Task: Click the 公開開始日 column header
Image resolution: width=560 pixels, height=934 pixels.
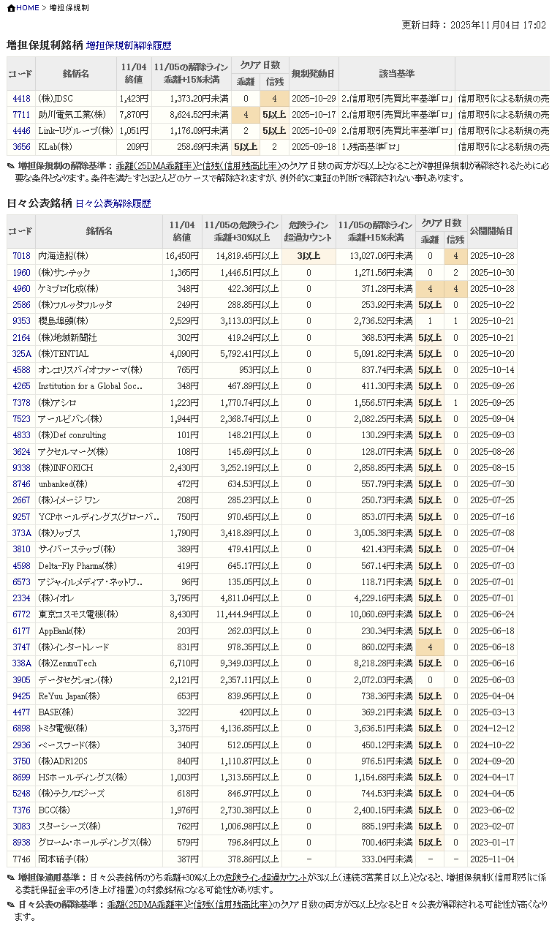Action: pos(491,231)
